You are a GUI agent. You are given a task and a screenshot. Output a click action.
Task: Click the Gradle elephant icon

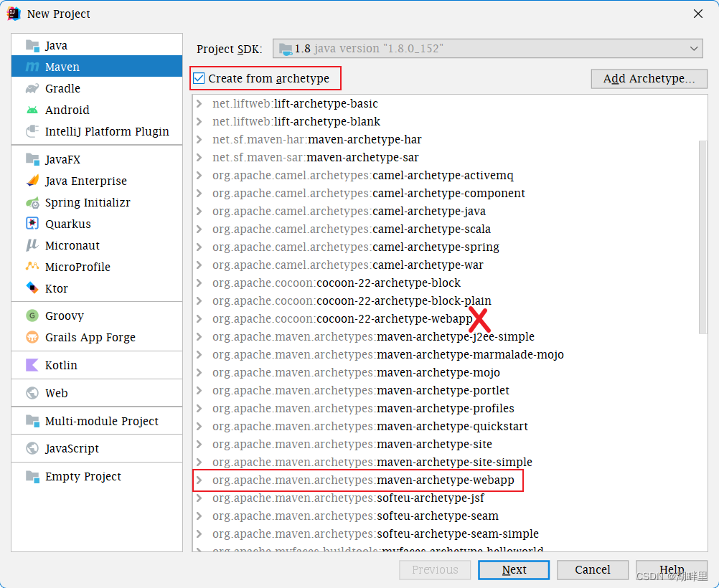tap(32, 88)
